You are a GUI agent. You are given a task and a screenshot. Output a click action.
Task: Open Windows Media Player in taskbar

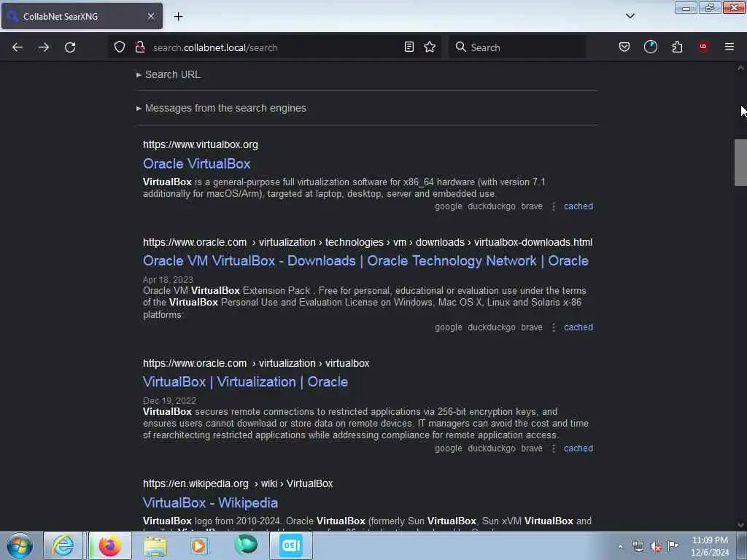(198, 545)
